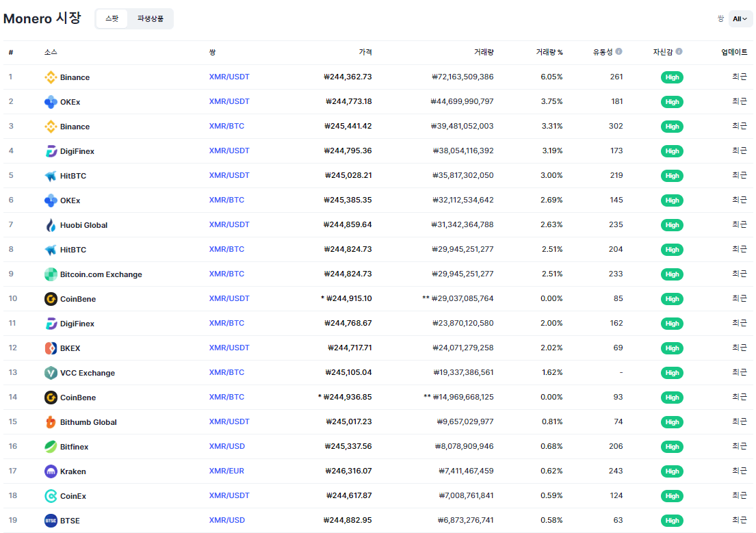Image resolution: width=756 pixels, height=533 pixels.
Task: Click the Kraken purple logo icon
Action: tap(51, 471)
